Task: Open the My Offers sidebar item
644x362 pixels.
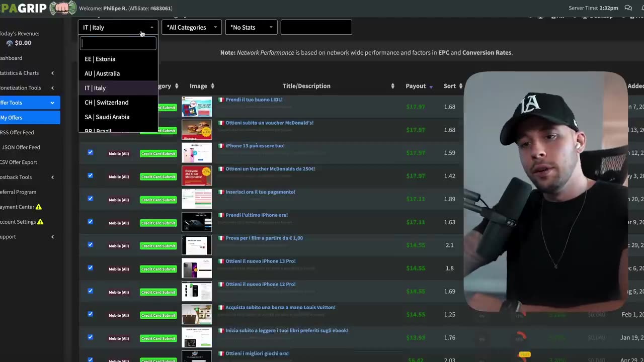Action: pyautogui.click(x=29, y=118)
